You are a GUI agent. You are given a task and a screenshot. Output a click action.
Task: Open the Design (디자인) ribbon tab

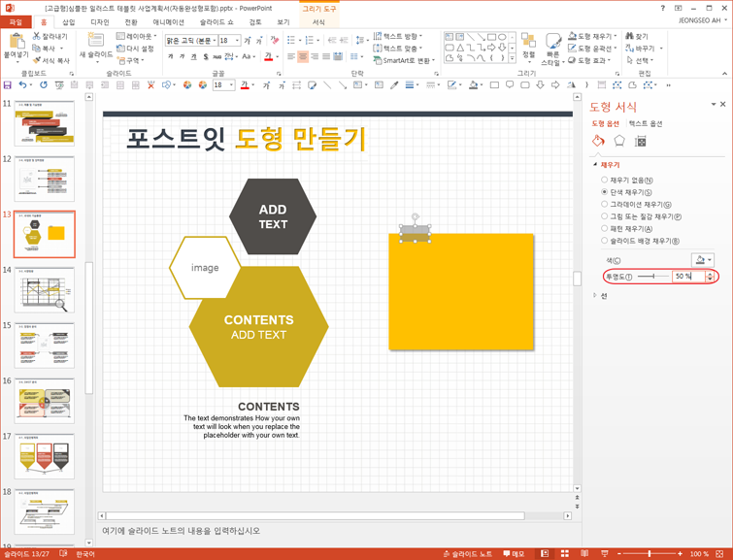100,22
